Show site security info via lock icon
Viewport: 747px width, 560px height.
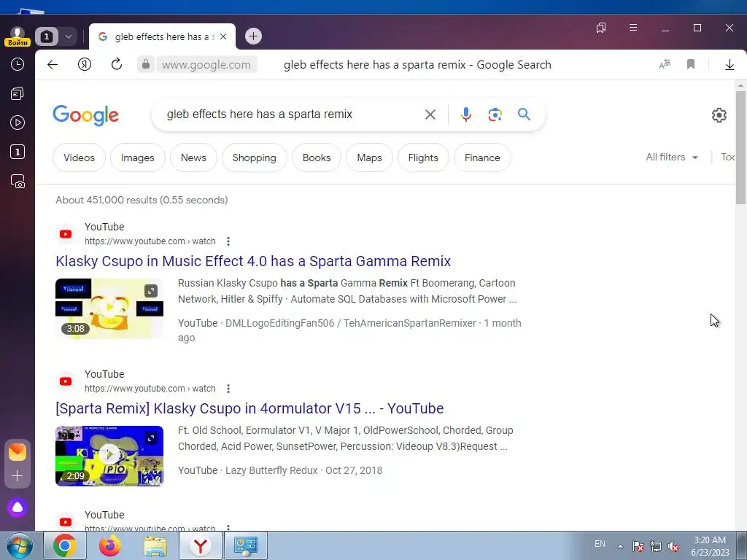pyautogui.click(x=146, y=64)
